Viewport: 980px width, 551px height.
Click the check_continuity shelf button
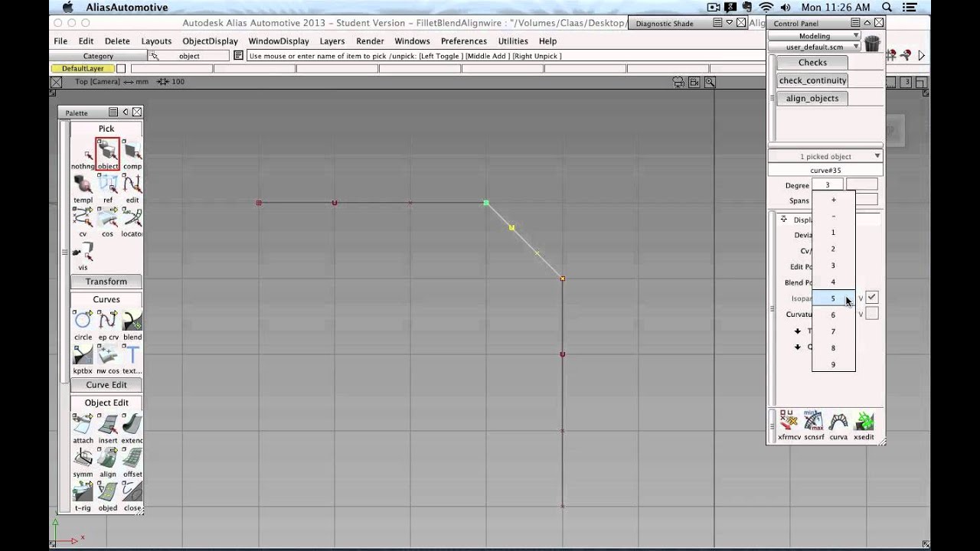coord(812,80)
